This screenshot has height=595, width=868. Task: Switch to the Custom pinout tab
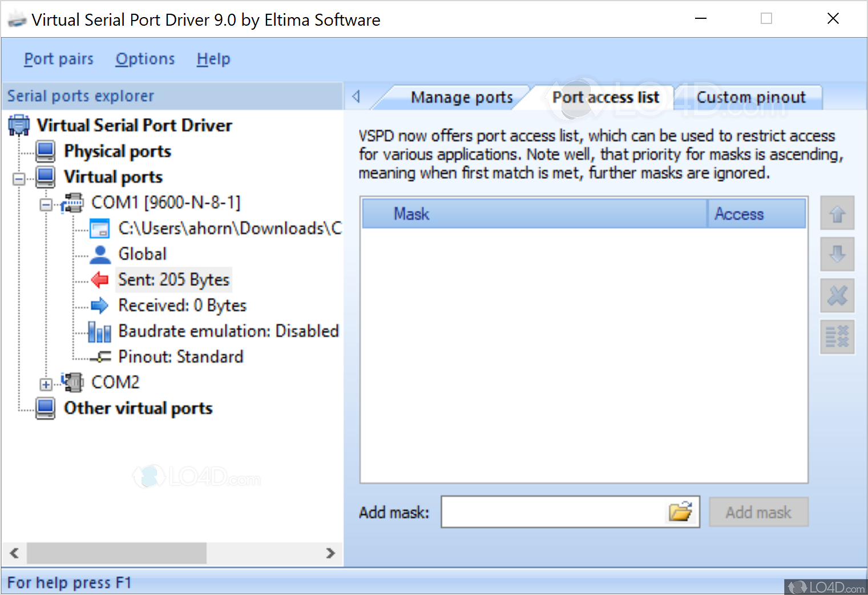(750, 98)
